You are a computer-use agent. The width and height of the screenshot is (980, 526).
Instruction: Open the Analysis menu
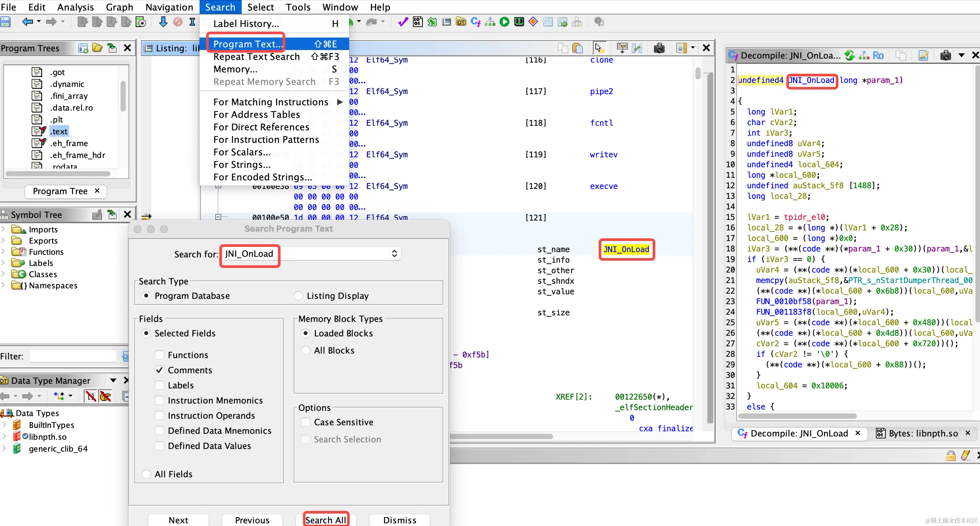(75, 7)
